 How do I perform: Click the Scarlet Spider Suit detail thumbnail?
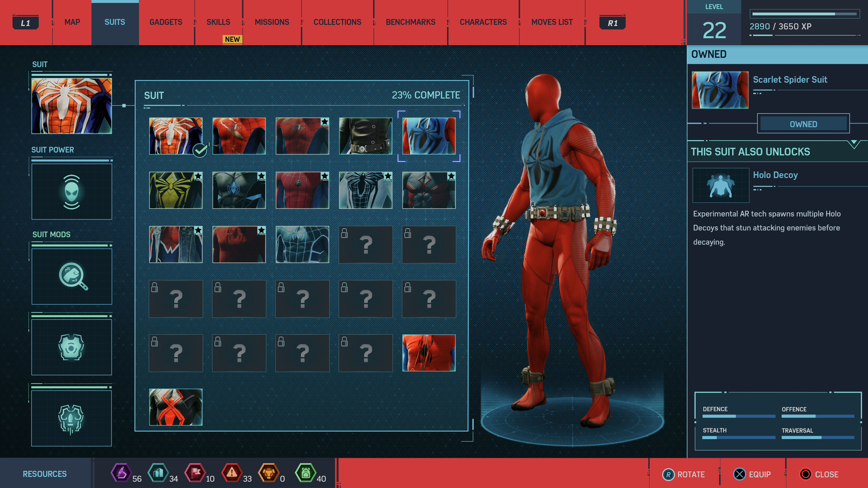pyautogui.click(x=720, y=90)
